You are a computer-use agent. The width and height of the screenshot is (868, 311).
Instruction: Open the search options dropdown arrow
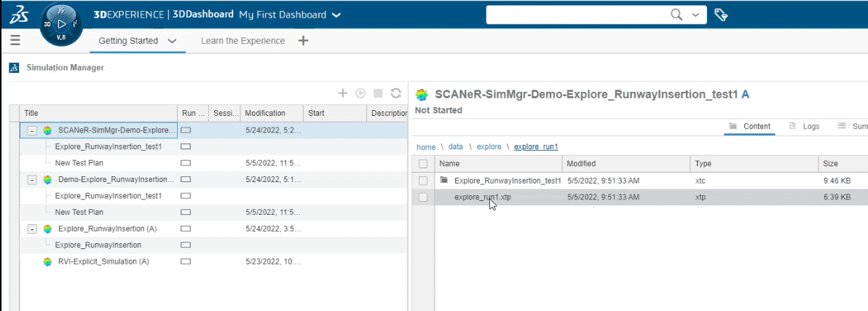click(695, 15)
